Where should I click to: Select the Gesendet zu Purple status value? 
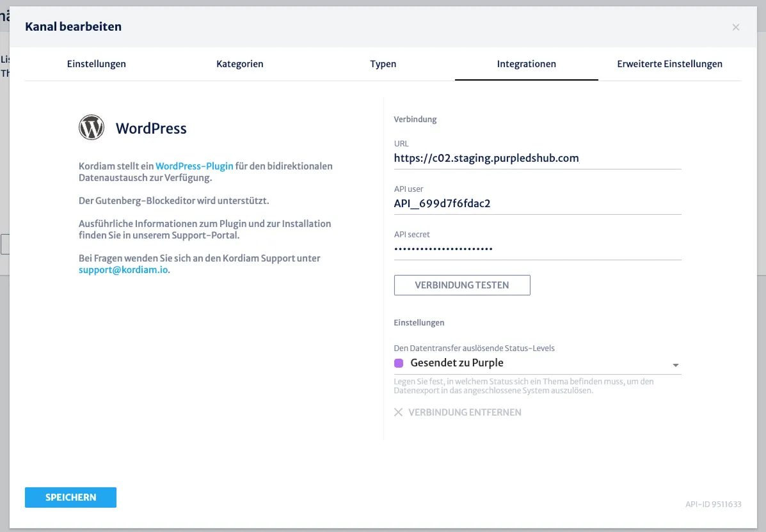click(457, 363)
